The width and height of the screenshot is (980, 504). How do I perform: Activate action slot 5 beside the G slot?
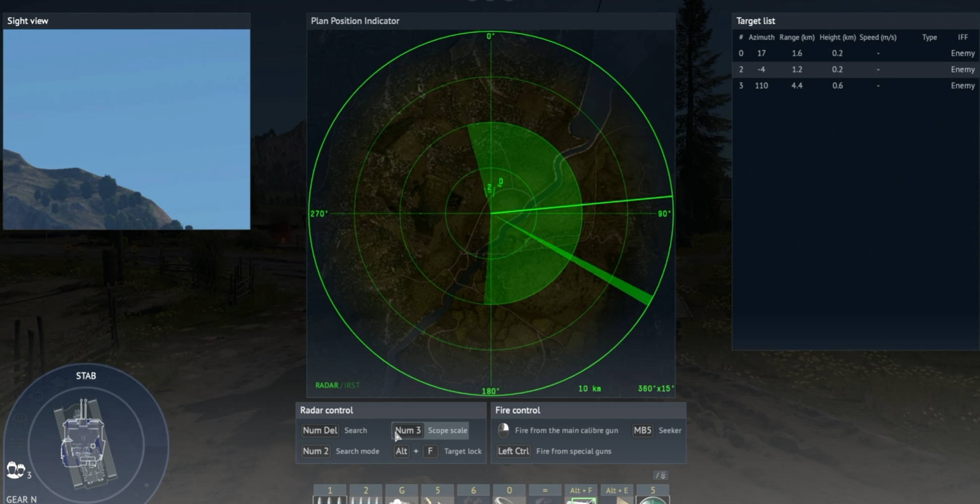pyautogui.click(x=437, y=495)
